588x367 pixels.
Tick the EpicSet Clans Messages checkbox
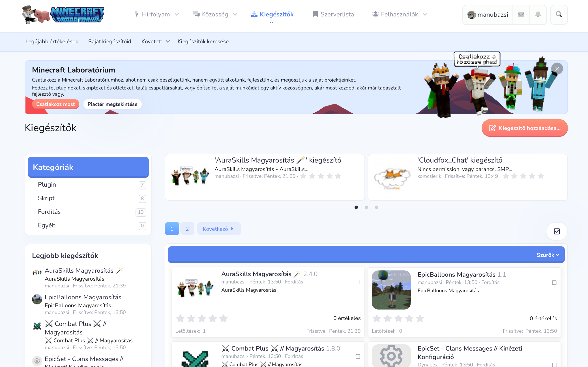(554, 365)
